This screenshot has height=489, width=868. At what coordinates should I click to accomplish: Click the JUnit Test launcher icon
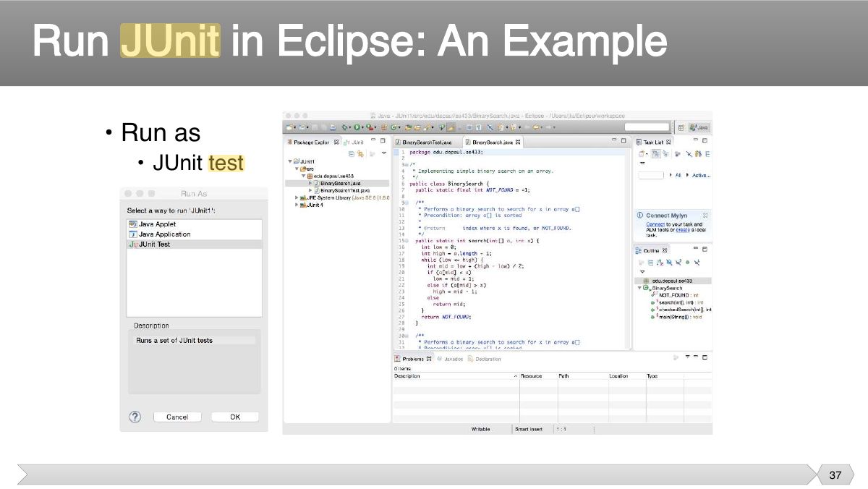click(x=132, y=244)
